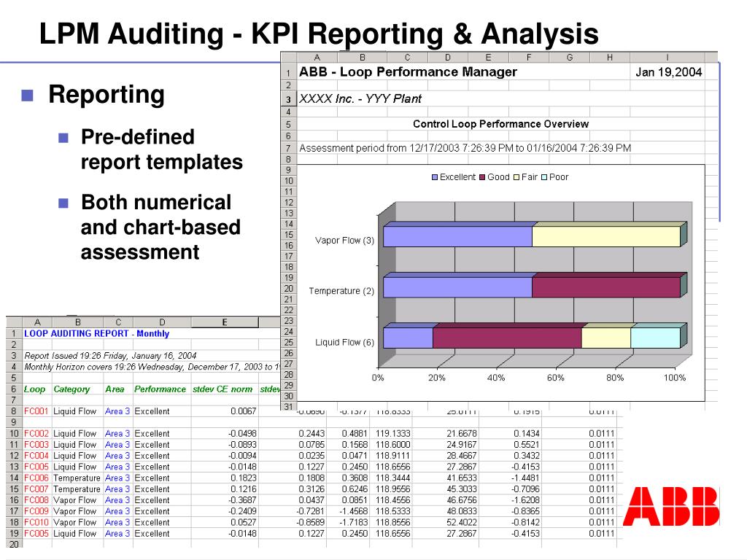Viewport: 747px width, 560px height.
Task: Select column B header in auditing report sheet
Action: click(77, 322)
